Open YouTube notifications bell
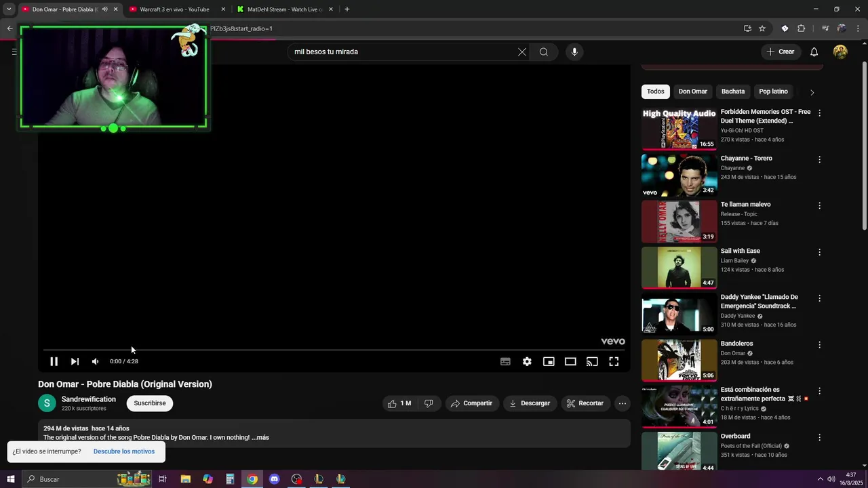 point(814,52)
